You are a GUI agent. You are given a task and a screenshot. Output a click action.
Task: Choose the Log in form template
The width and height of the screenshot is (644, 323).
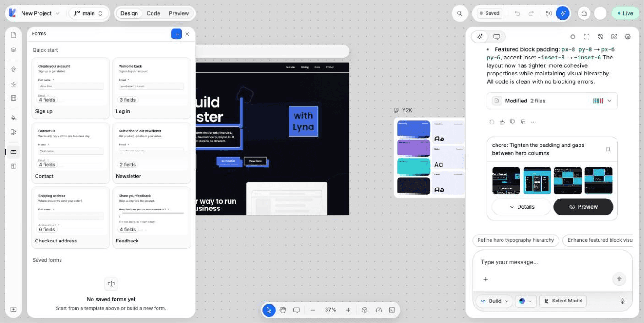click(152, 88)
